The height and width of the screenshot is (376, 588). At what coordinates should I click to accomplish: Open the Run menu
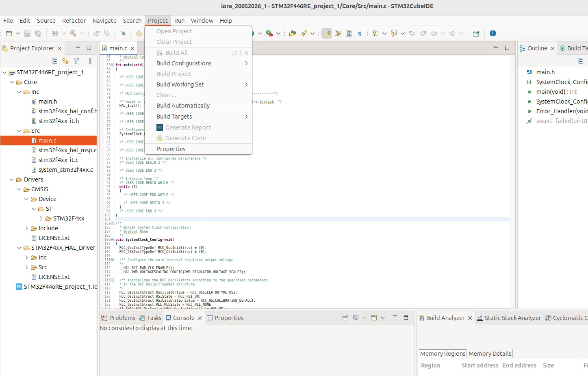(x=179, y=21)
